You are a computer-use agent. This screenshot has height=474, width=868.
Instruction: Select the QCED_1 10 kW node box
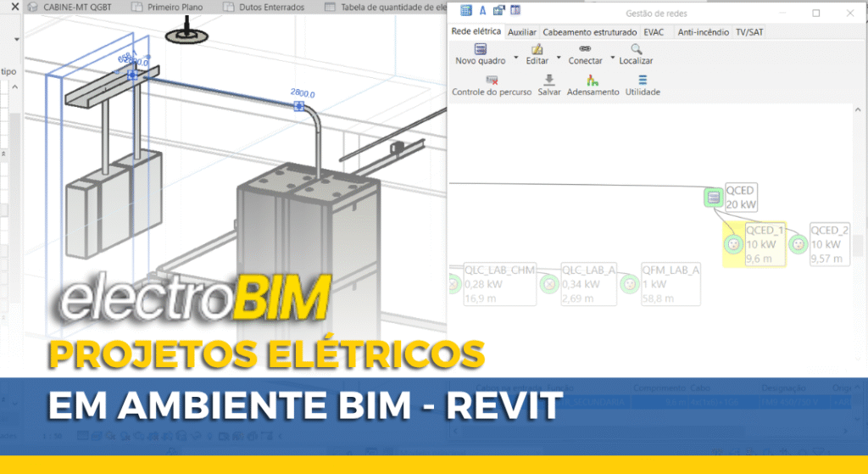pos(765,244)
